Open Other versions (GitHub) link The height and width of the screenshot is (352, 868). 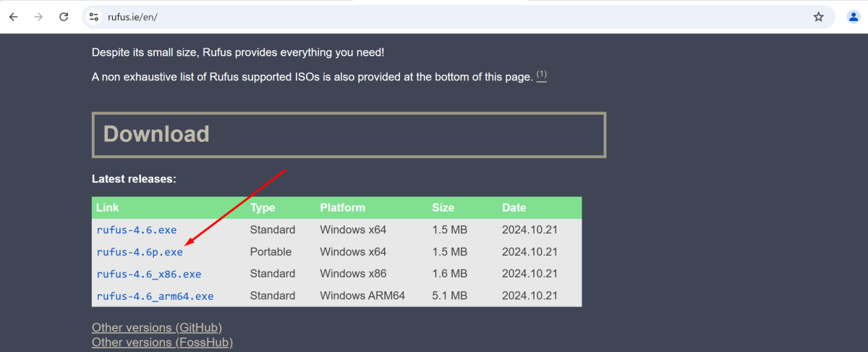[x=157, y=328]
